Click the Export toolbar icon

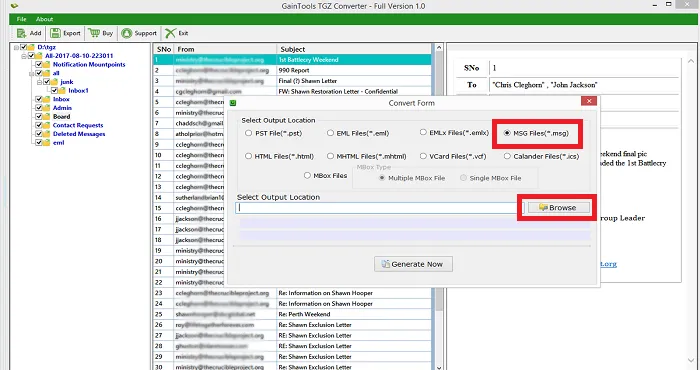55,33
